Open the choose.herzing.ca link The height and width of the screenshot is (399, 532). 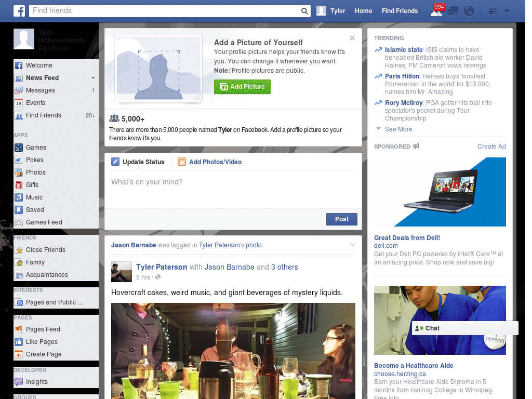tap(400, 374)
